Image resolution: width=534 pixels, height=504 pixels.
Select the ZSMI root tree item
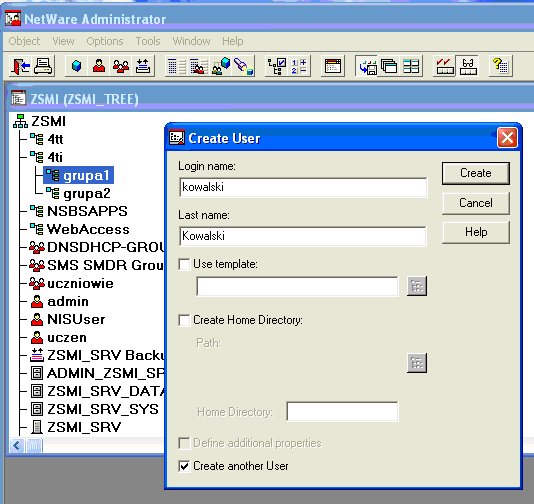39,121
